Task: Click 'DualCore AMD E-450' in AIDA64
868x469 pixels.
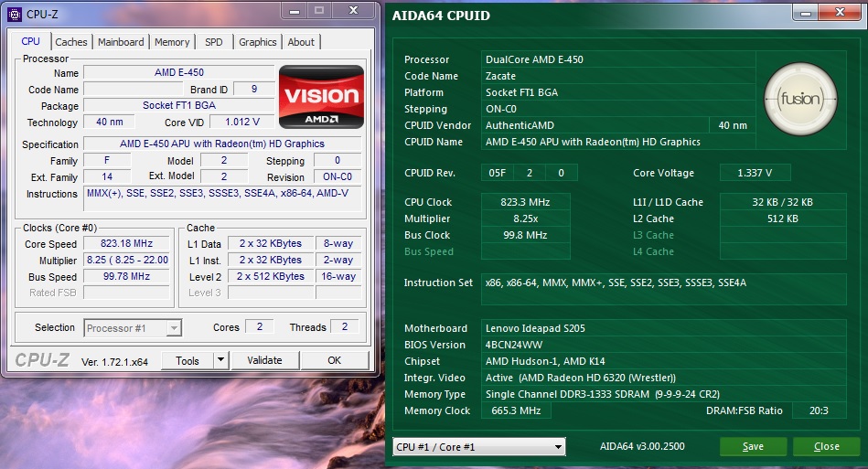Action: click(x=534, y=59)
